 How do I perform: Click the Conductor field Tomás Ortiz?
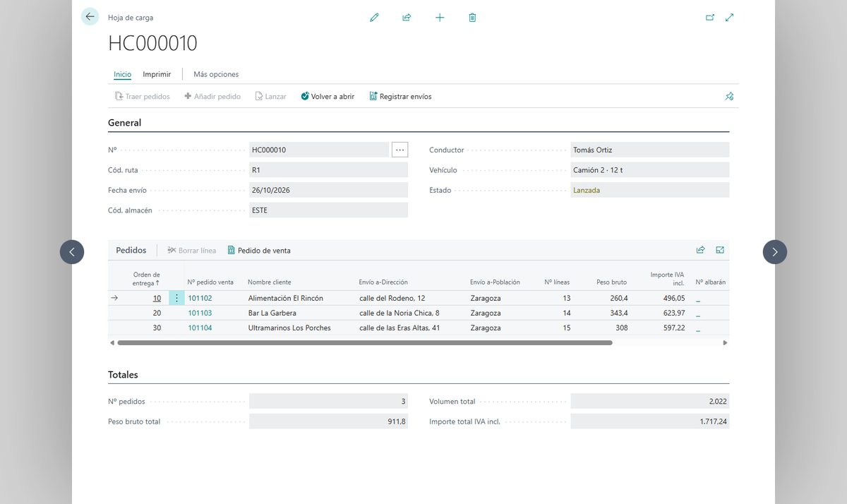(x=649, y=150)
